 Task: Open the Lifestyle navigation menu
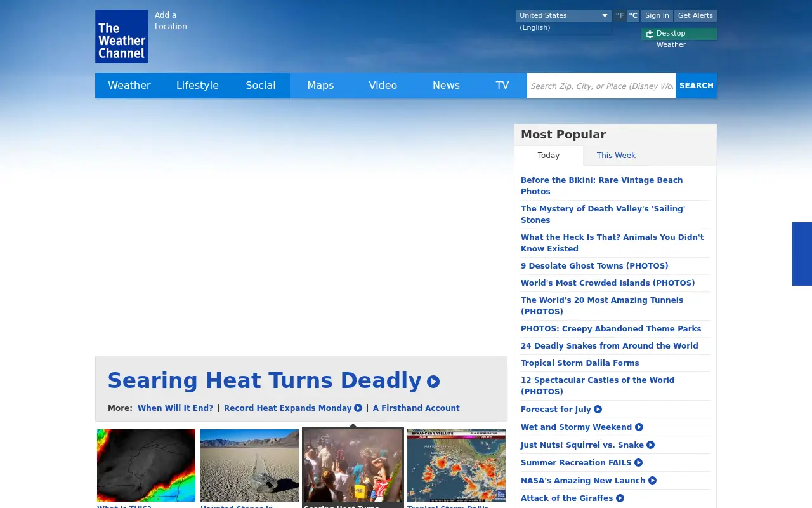click(x=197, y=86)
